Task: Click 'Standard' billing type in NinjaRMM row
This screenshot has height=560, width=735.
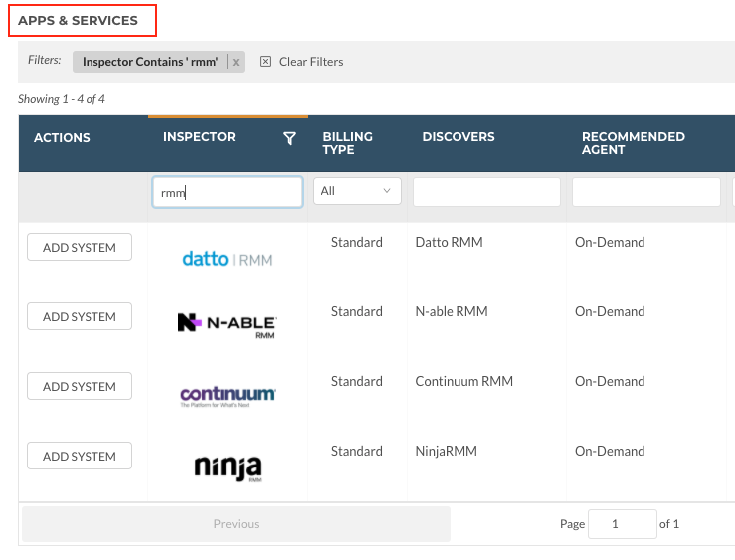Action: coord(357,451)
